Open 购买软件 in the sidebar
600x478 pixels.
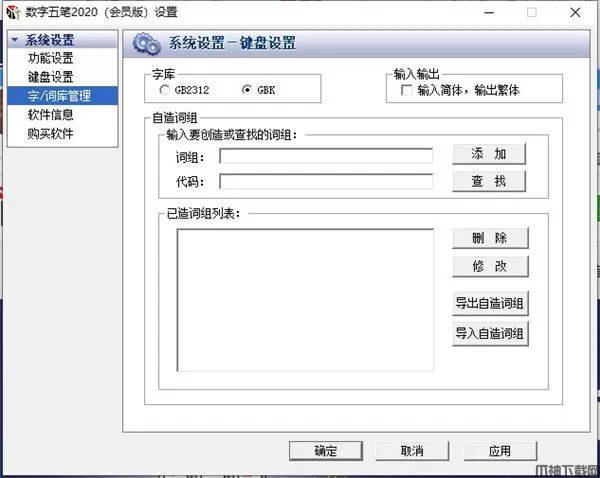point(50,133)
